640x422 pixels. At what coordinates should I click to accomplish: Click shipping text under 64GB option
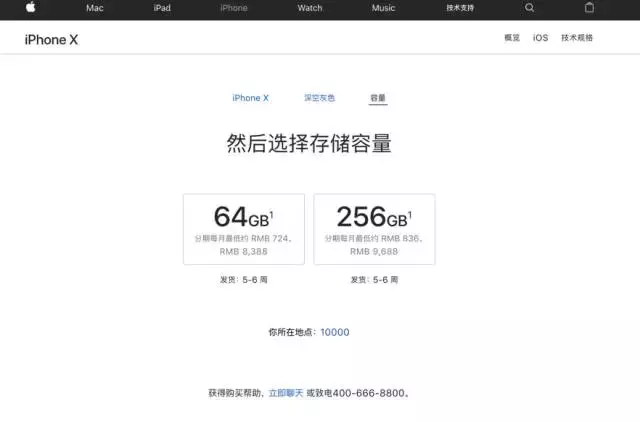tap(244, 280)
